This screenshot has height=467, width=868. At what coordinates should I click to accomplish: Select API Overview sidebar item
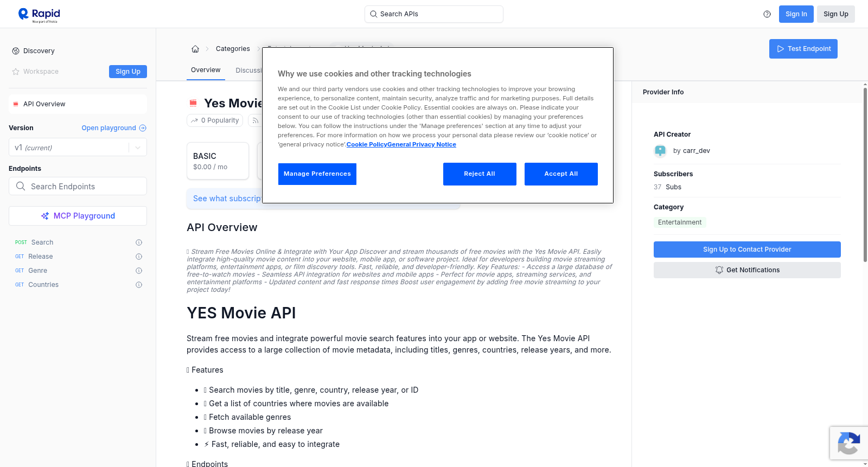point(78,104)
